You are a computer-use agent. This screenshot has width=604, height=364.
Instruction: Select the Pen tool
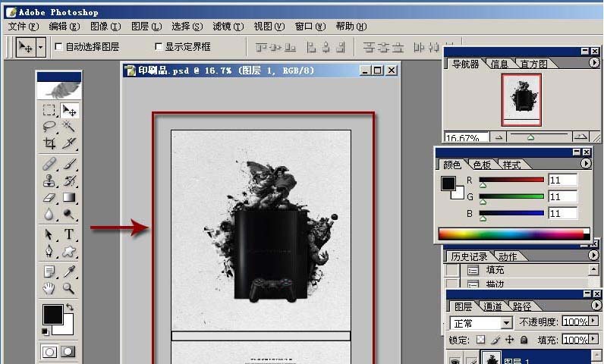pyautogui.click(x=49, y=251)
